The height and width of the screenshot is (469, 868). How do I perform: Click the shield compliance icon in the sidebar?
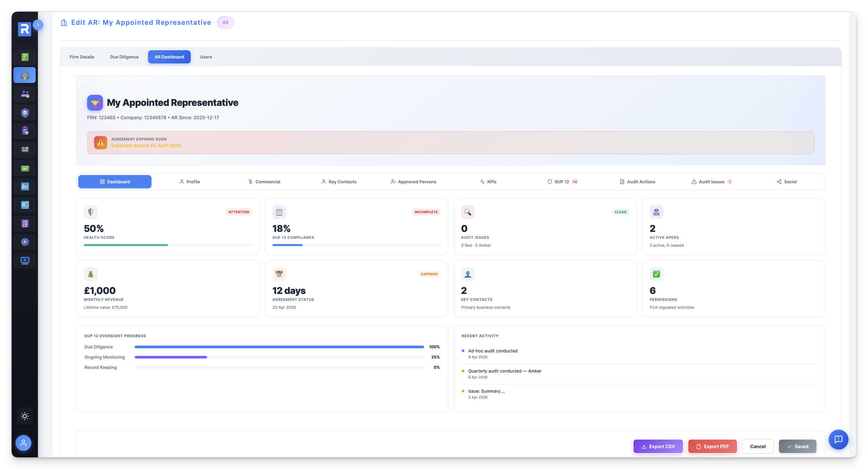click(25, 113)
